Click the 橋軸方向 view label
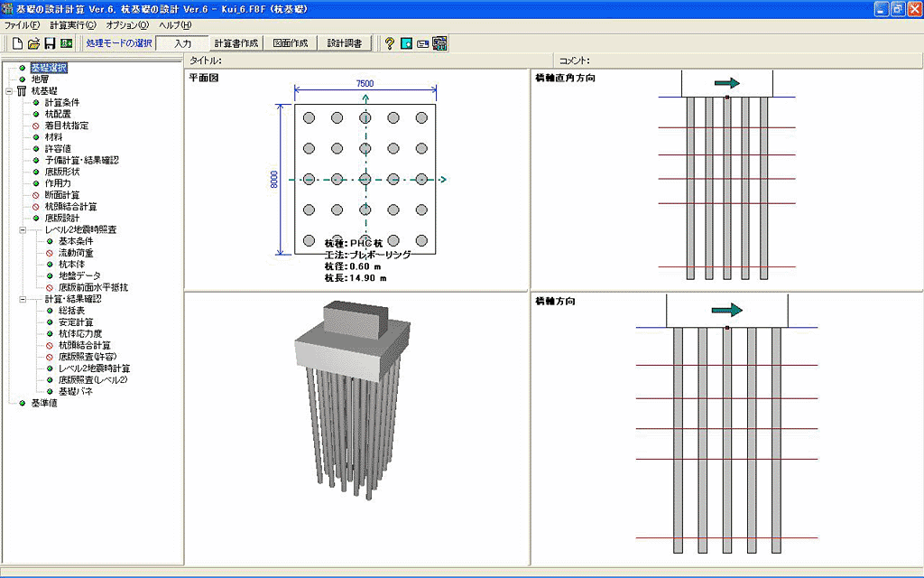Screen dimensions: 924x578 [x=555, y=302]
